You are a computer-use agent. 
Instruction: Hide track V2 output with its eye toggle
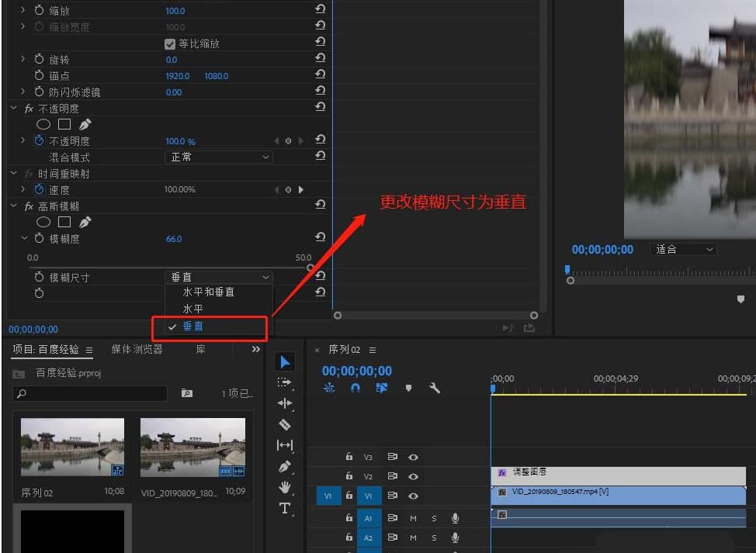(412, 476)
